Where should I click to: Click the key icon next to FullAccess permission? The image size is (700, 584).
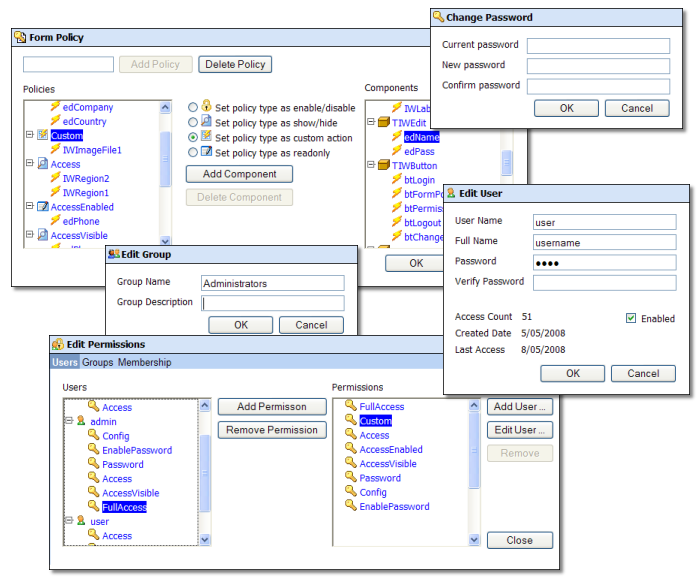(350, 407)
